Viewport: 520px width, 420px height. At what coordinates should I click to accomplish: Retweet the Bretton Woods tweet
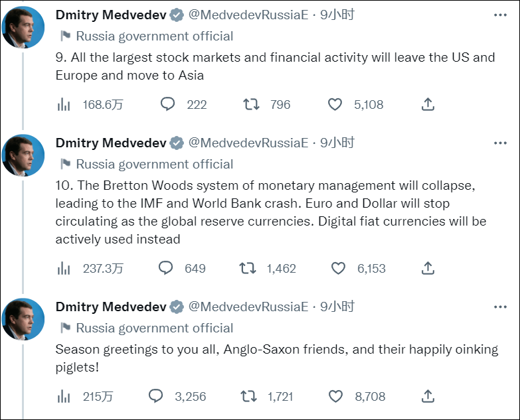(x=247, y=268)
